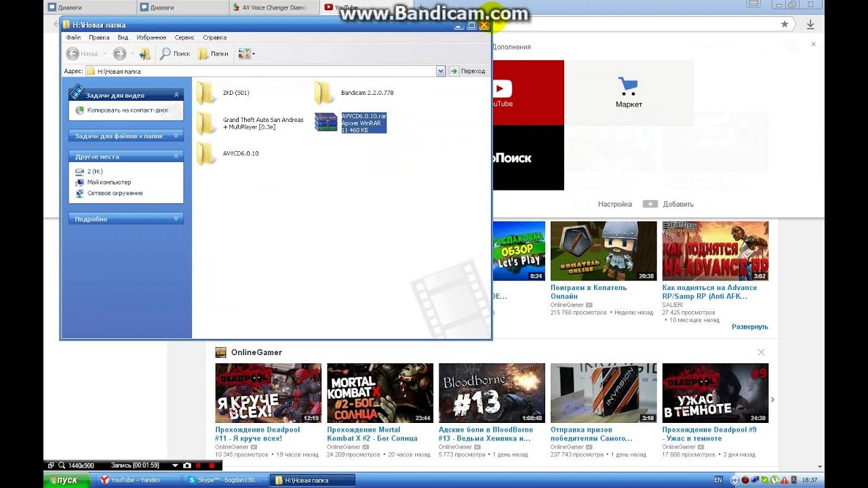Open Как подняться на Advance RP thumbnail
The width and height of the screenshot is (868, 488).
[x=715, y=251]
